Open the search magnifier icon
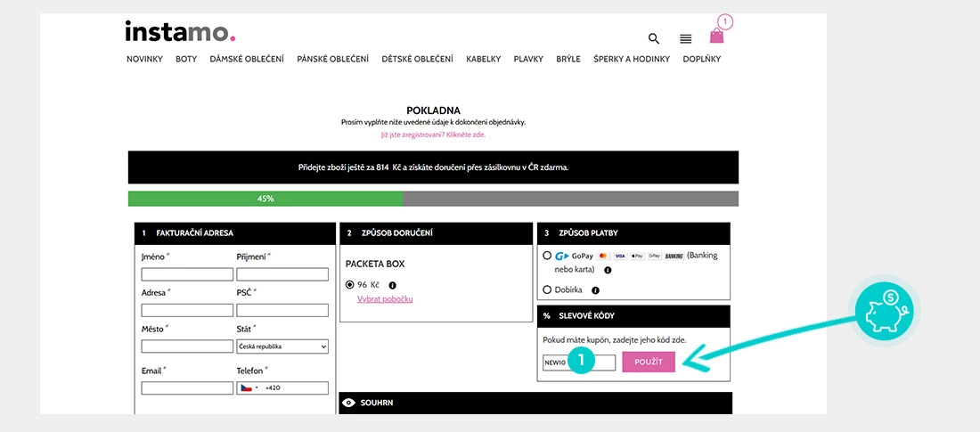This screenshot has height=432, width=980. (654, 39)
